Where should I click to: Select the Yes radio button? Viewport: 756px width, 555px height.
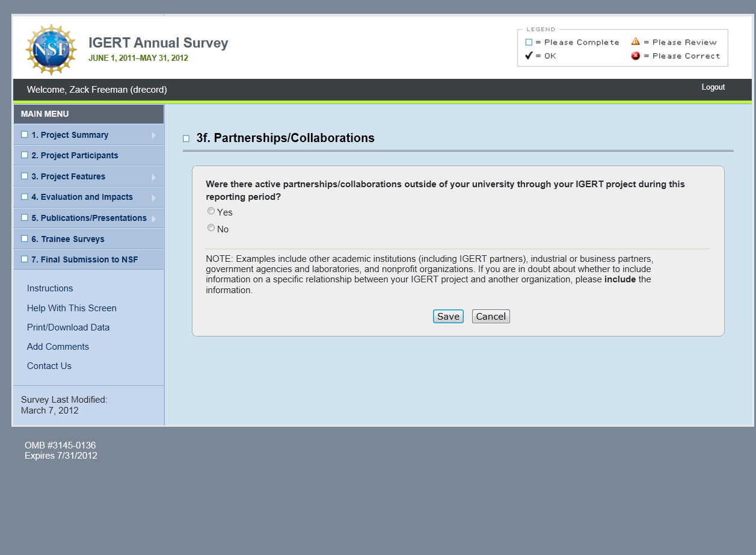[x=211, y=211]
